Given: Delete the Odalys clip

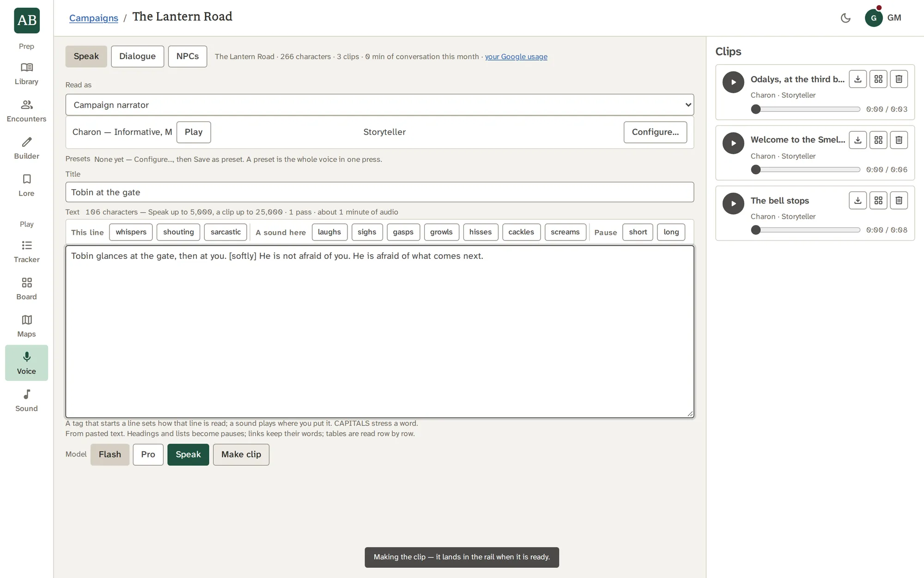Looking at the screenshot, I should (899, 79).
